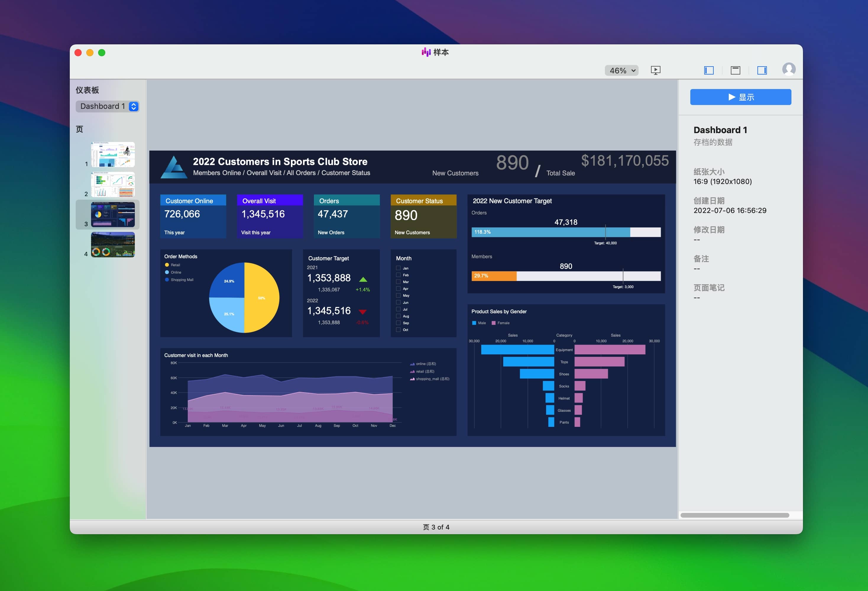This screenshot has height=591, width=868.
Task: Check the Jun month checkbox
Action: 399,303
